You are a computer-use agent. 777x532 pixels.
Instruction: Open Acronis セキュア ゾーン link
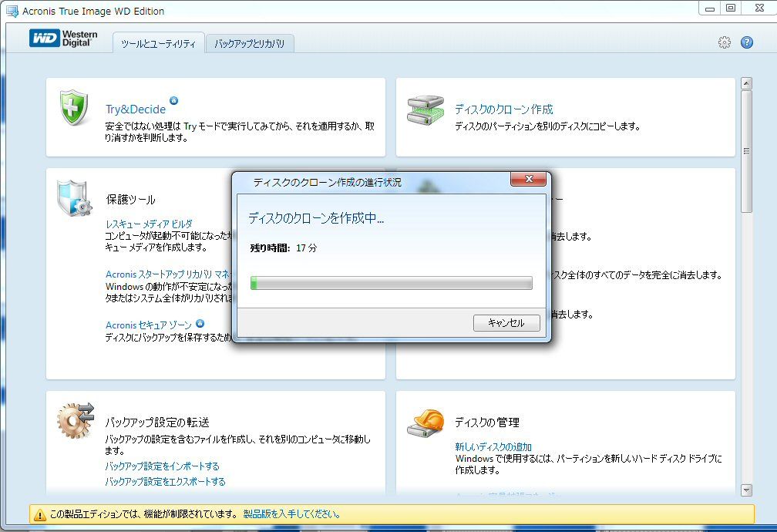(x=148, y=325)
